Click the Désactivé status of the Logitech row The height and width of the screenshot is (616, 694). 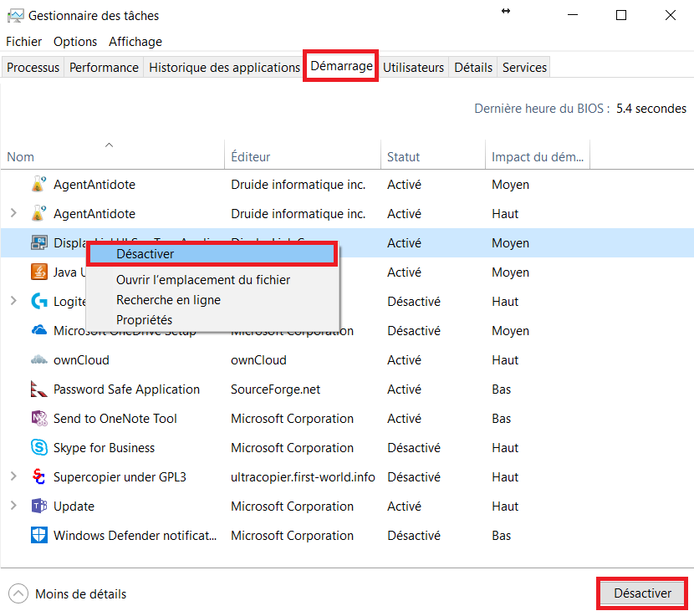pyautogui.click(x=414, y=302)
